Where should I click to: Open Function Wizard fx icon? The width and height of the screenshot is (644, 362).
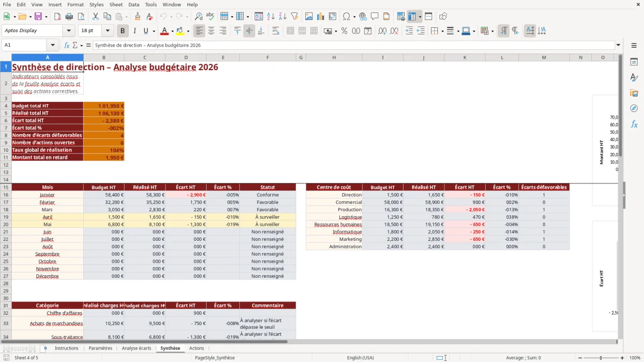tap(67, 45)
